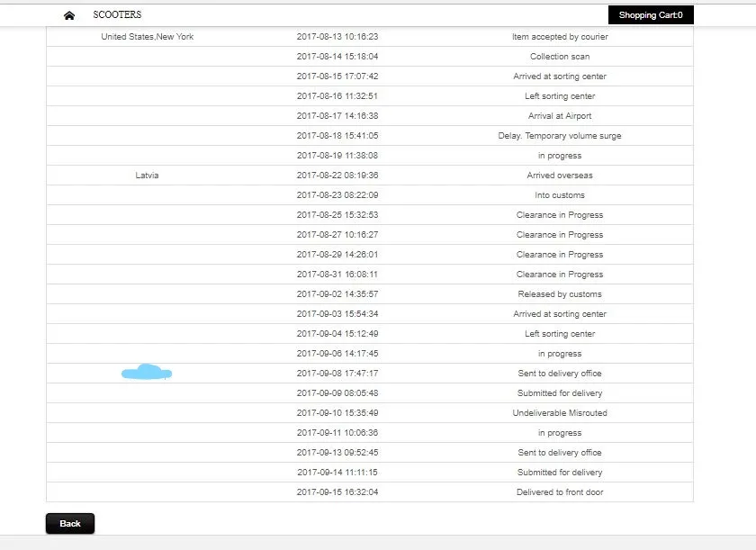Open the Shopping Cart:0 button
Image resolution: width=756 pixels, height=550 pixels.
pos(651,15)
